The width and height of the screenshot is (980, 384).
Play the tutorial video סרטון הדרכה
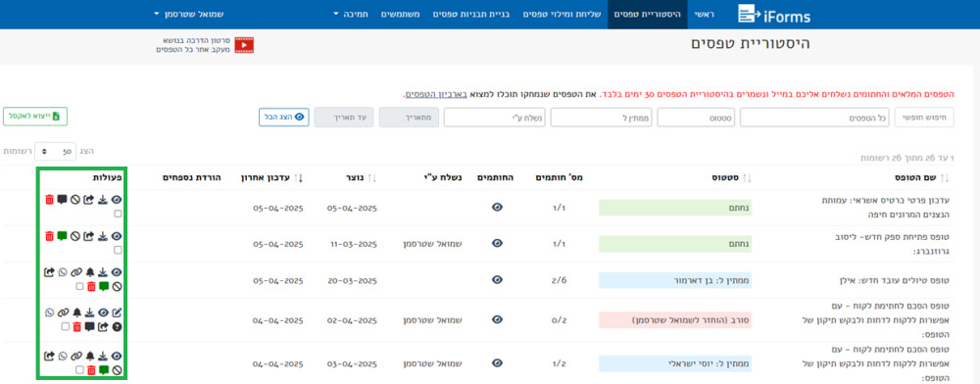(244, 45)
